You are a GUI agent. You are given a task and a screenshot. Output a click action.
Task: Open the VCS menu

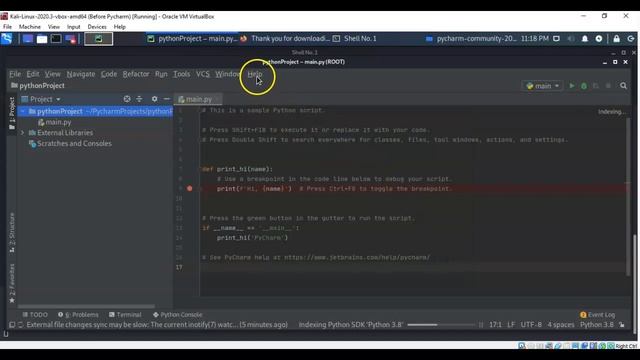click(202, 74)
